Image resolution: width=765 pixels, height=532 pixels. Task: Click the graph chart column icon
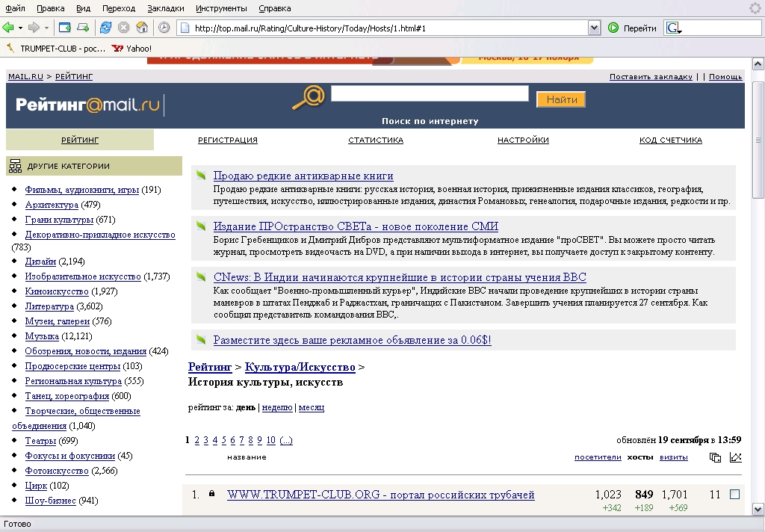(x=735, y=457)
